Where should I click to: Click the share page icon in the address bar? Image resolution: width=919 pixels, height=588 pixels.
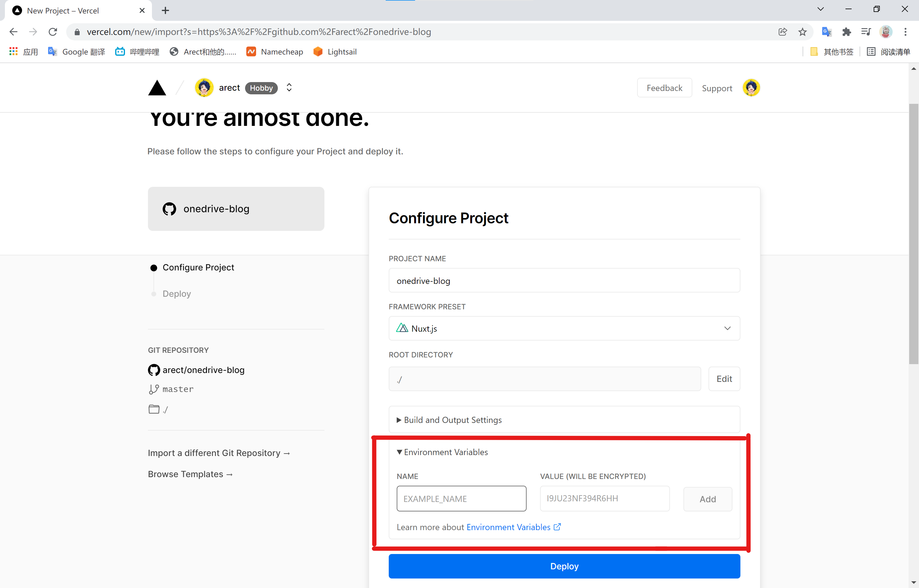tap(782, 32)
